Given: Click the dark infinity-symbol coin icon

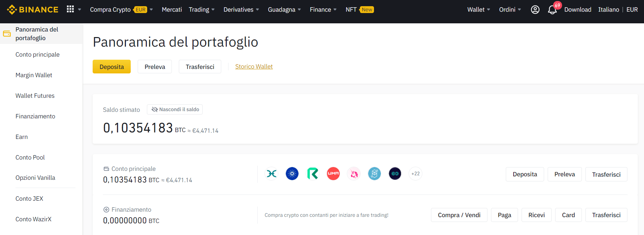Looking at the screenshot, I should [x=395, y=174].
